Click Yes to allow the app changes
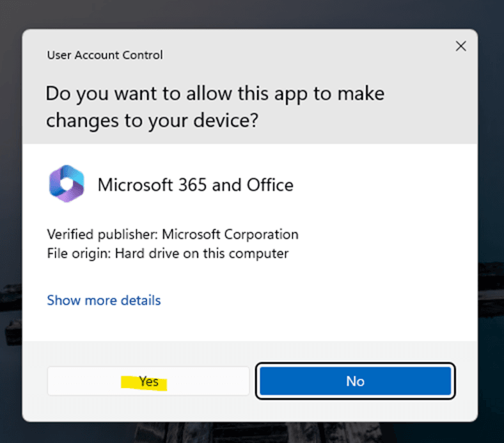The width and height of the screenshot is (504, 443). 148,382
